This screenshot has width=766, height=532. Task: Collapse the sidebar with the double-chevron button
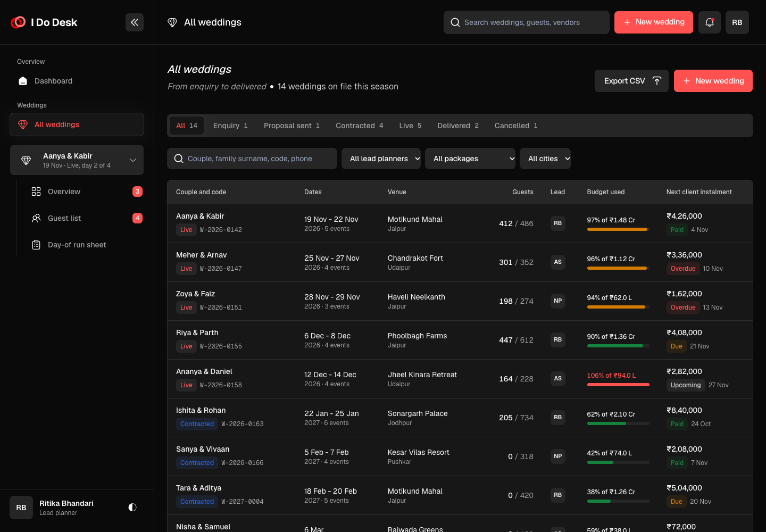tap(135, 22)
